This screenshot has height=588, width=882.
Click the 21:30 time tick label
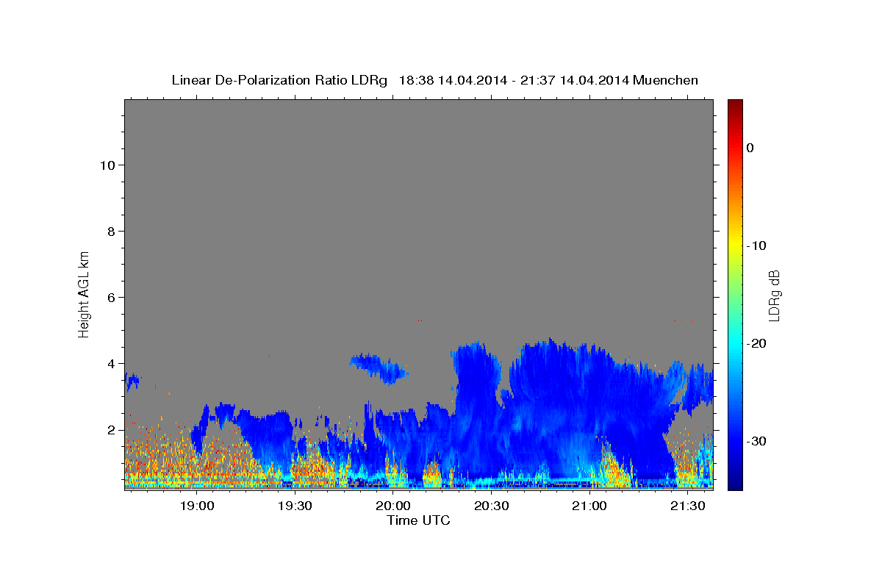[687, 506]
